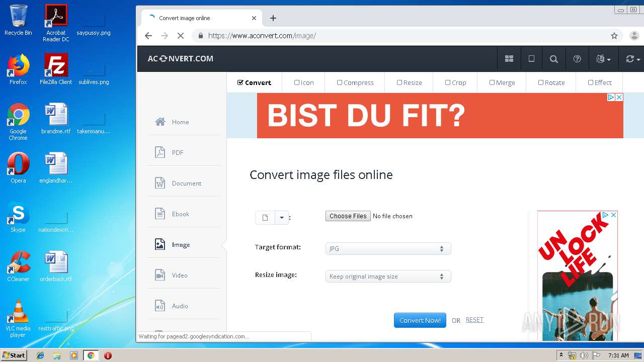Click the browser forward arrow
This screenshot has width=644, height=362.
coord(164,36)
